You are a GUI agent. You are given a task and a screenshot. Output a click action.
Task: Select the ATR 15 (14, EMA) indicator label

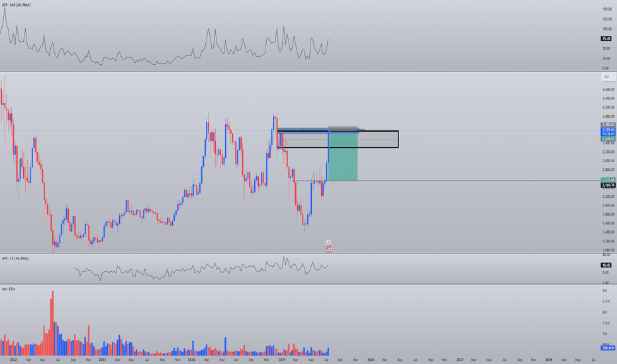tap(15, 258)
